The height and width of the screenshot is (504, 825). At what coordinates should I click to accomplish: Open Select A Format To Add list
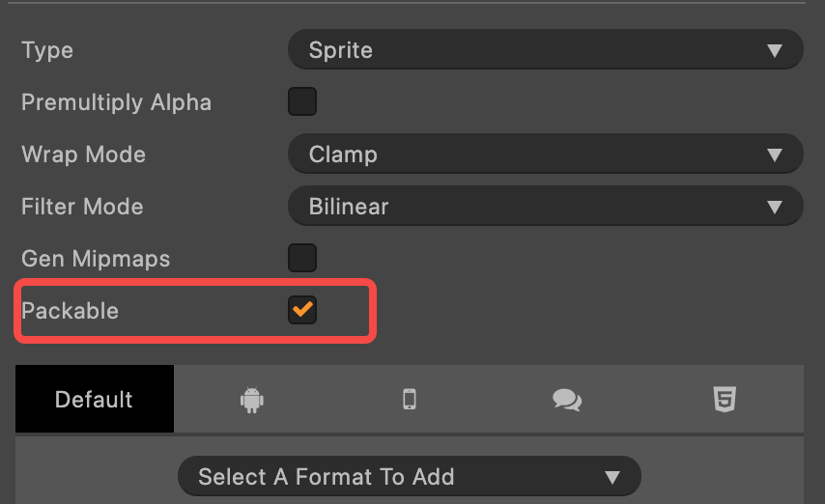pos(410,477)
